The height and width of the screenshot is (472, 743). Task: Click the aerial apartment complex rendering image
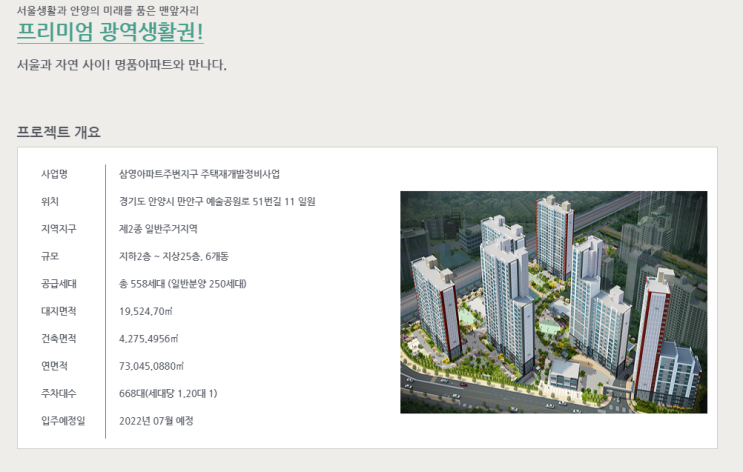click(x=553, y=302)
